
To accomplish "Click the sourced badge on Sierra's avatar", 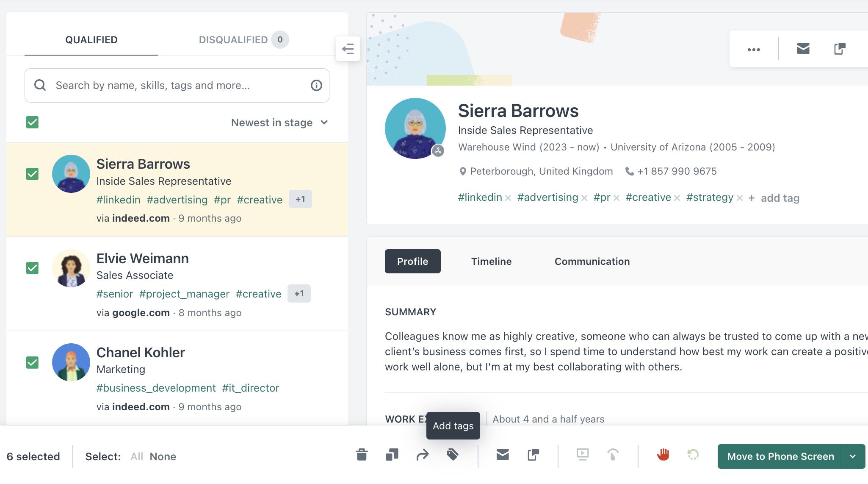I will [438, 150].
